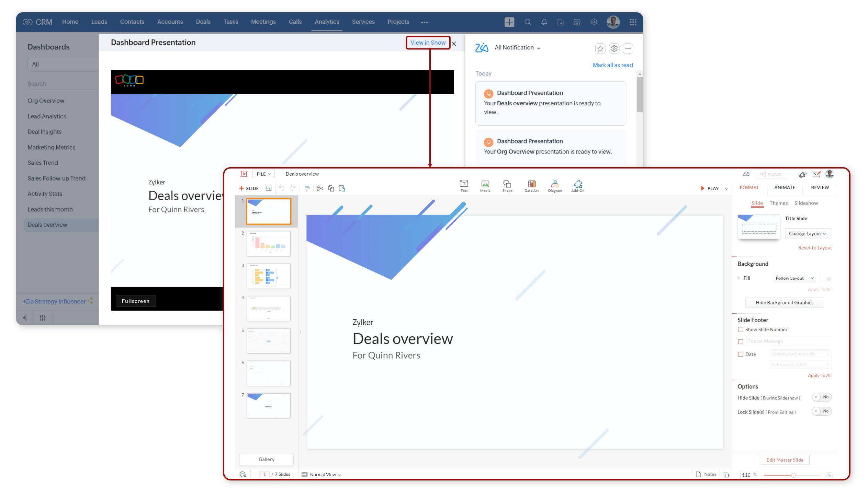Select slide 3 thumbnail
Screen dimensions: 868x499
tap(268, 276)
